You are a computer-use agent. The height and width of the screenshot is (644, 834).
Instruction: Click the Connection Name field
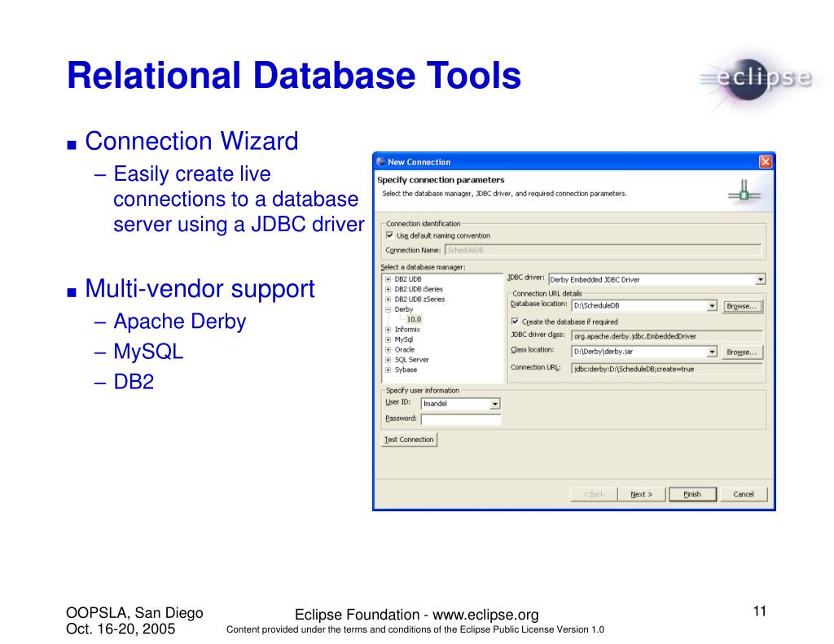603,250
